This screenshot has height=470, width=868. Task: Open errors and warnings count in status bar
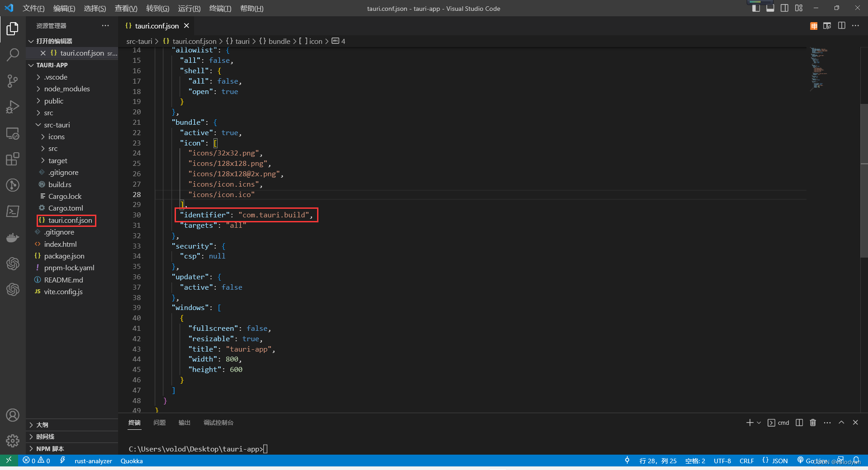click(x=36, y=461)
